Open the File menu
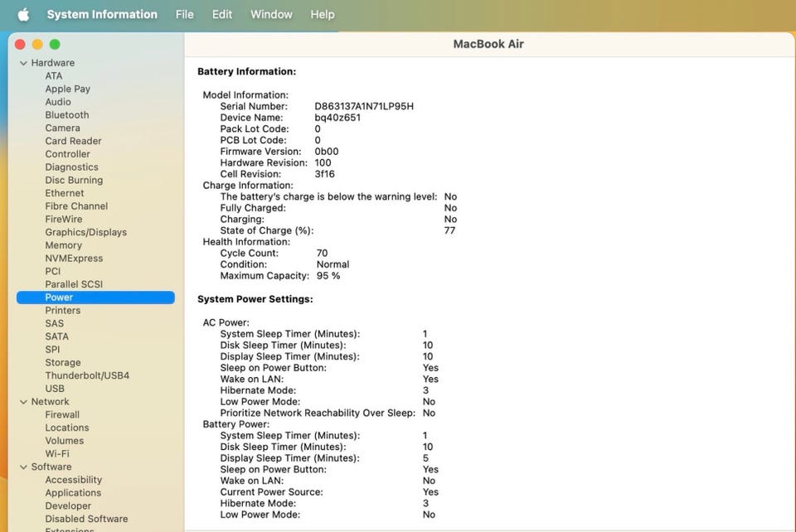This screenshot has width=796, height=532. pos(184,15)
